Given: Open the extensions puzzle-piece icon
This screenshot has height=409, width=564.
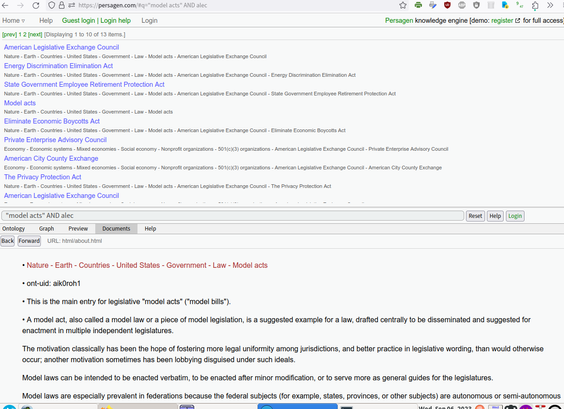Looking at the screenshot, I should 535,5.
